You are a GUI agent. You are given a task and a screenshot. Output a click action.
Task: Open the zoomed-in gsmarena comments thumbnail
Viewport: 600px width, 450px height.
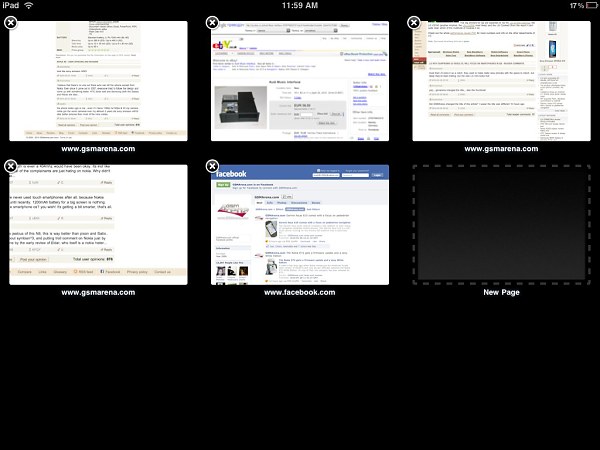click(98, 225)
